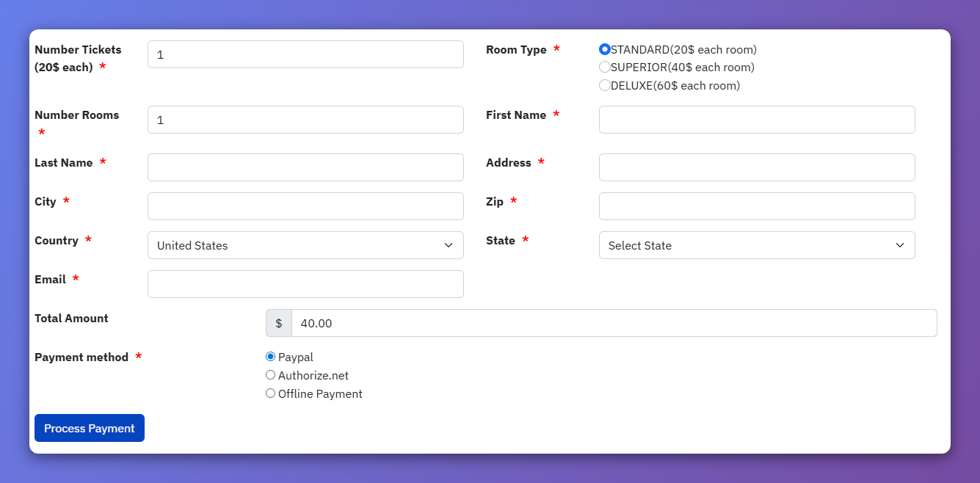Image resolution: width=980 pixels, height=483 pixels.
Task: Click the dollar sign currency prefix
Action: click(x=279, y=323)
